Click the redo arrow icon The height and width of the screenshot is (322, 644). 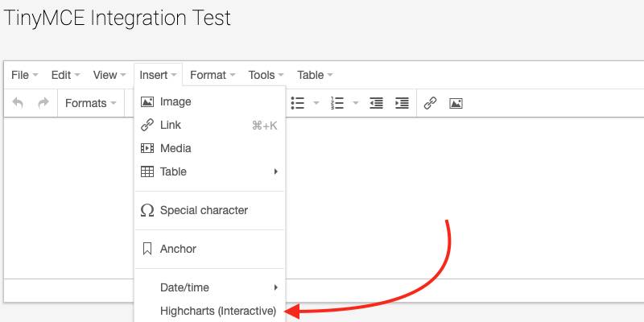pyautogui.click(x=43, y=103)
